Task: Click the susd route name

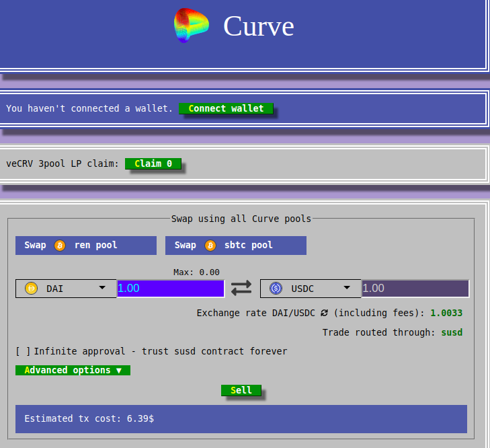Action: (x=452, y=332)
